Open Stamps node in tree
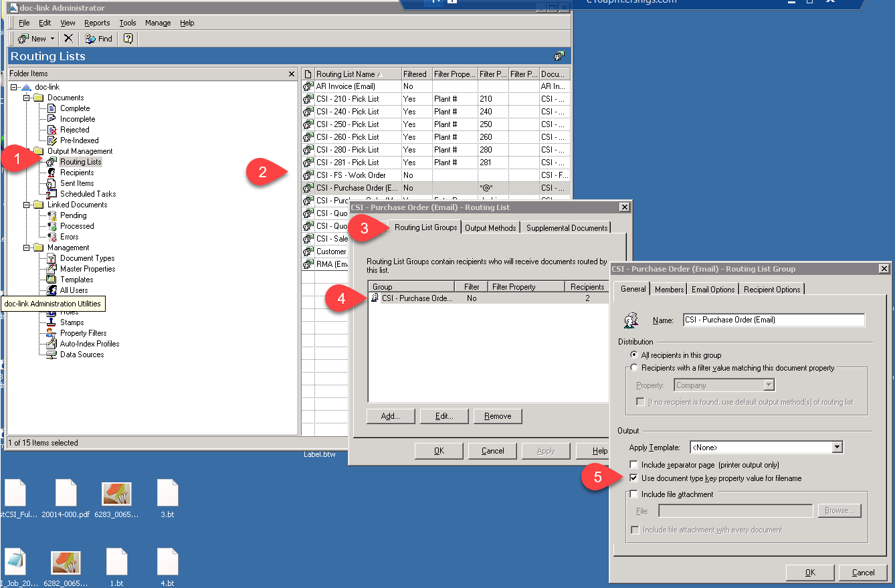The height and width of the screenshot is (588, 895). (x=72, y=322)
